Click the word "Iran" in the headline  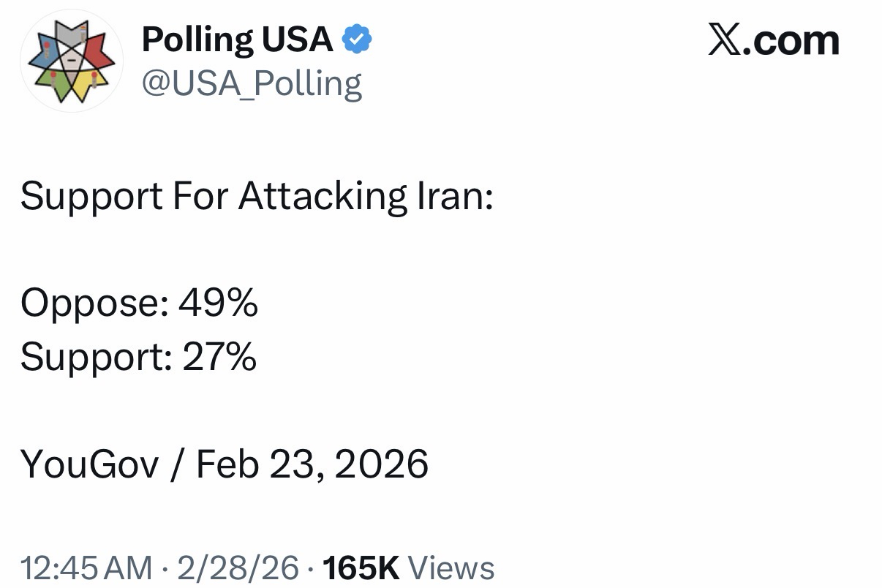[462, 195]
